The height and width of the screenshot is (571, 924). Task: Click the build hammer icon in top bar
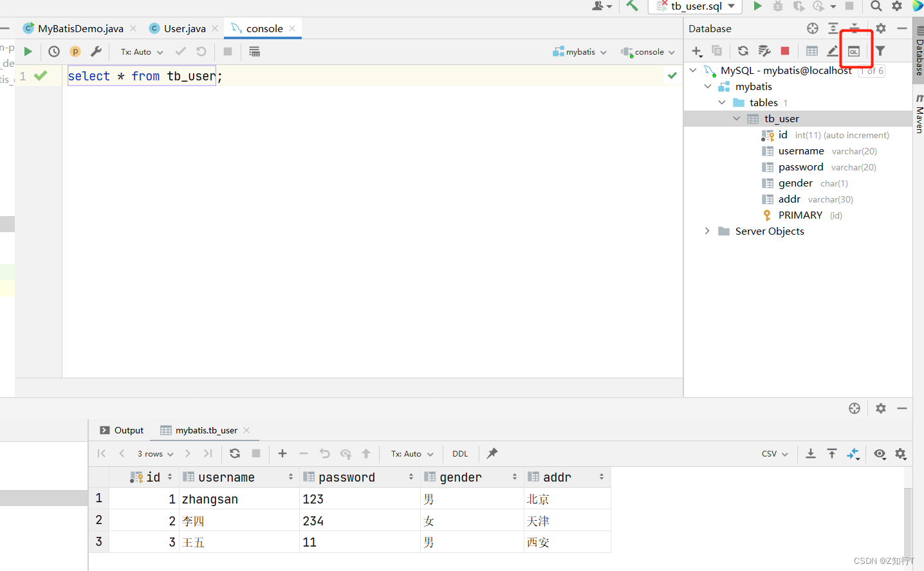tap(633, 6)
